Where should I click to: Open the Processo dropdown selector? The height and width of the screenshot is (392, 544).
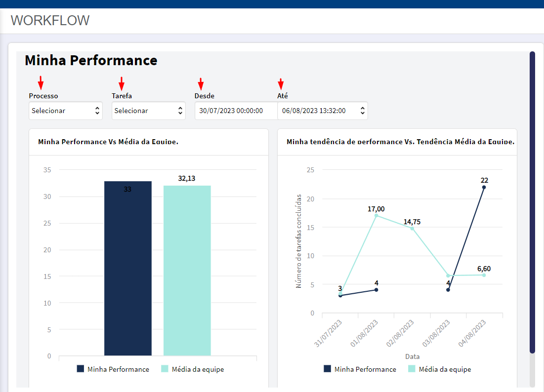pyautogui.click(x=66, y=111)
